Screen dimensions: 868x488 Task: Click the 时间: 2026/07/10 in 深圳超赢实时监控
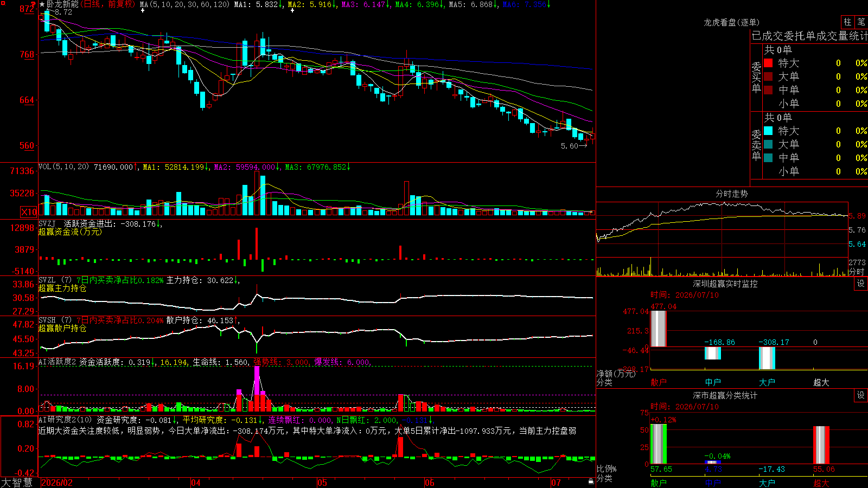click(685, 295)
